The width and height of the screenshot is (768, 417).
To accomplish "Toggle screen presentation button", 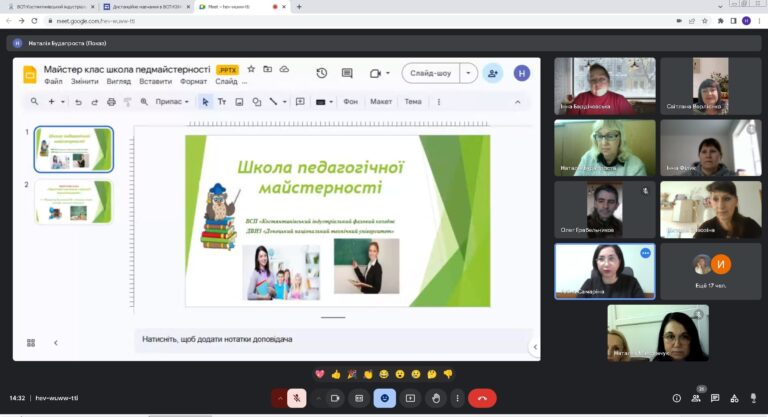I will 410,398.
